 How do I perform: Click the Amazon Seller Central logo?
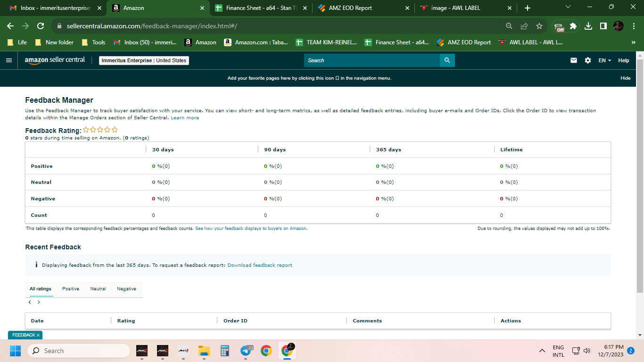coord(55,60)
